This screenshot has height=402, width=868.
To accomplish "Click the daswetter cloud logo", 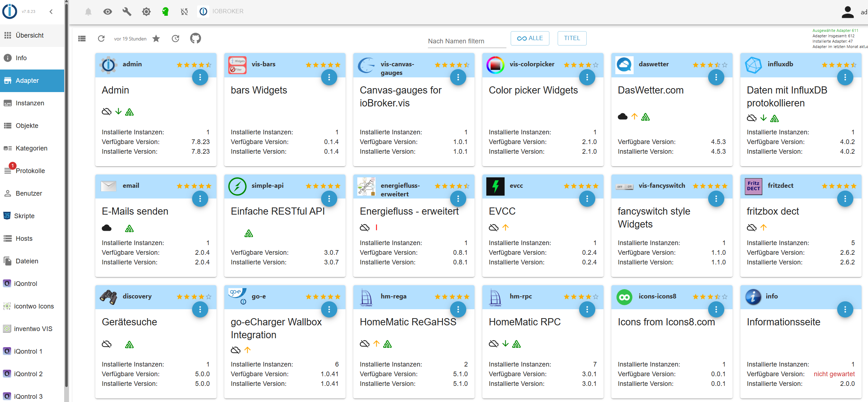I will click(x=624, y=65).
